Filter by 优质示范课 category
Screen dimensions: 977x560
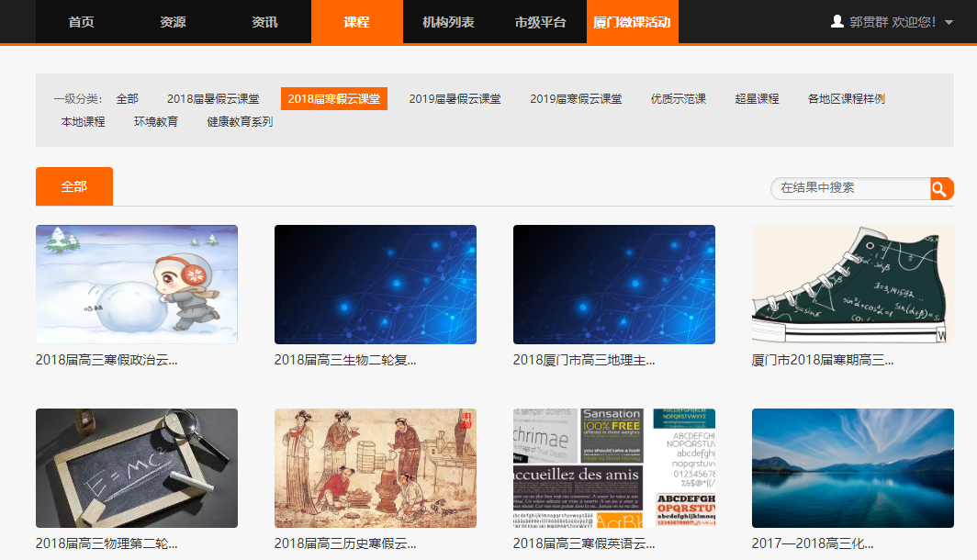(x=678, y=98)
